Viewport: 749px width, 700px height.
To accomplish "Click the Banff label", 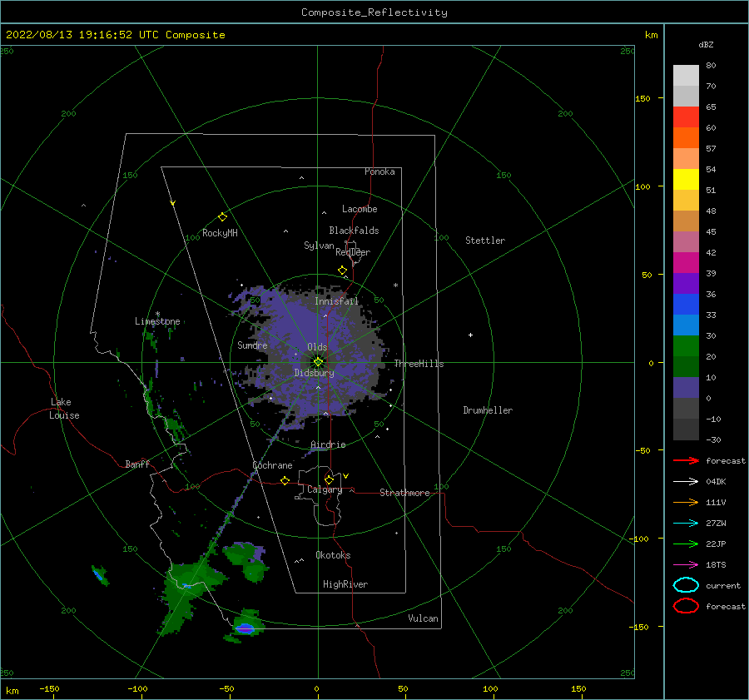I will coord(137,464).
